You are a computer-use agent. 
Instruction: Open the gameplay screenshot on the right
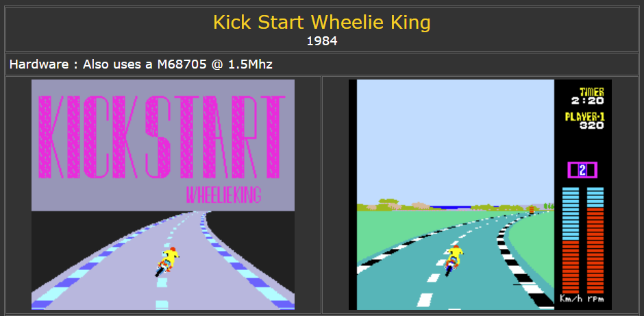[480, 195]
